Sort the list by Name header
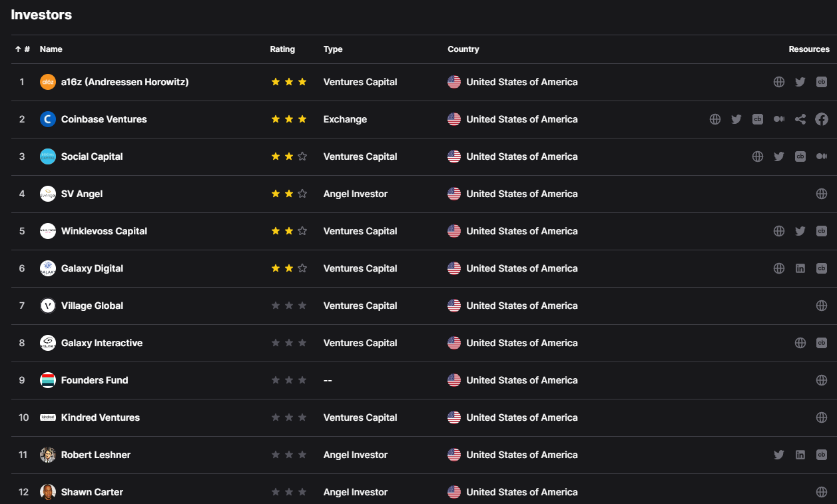Image resolution: width=837 pixels, height=504 pixels. coord(51,49)
